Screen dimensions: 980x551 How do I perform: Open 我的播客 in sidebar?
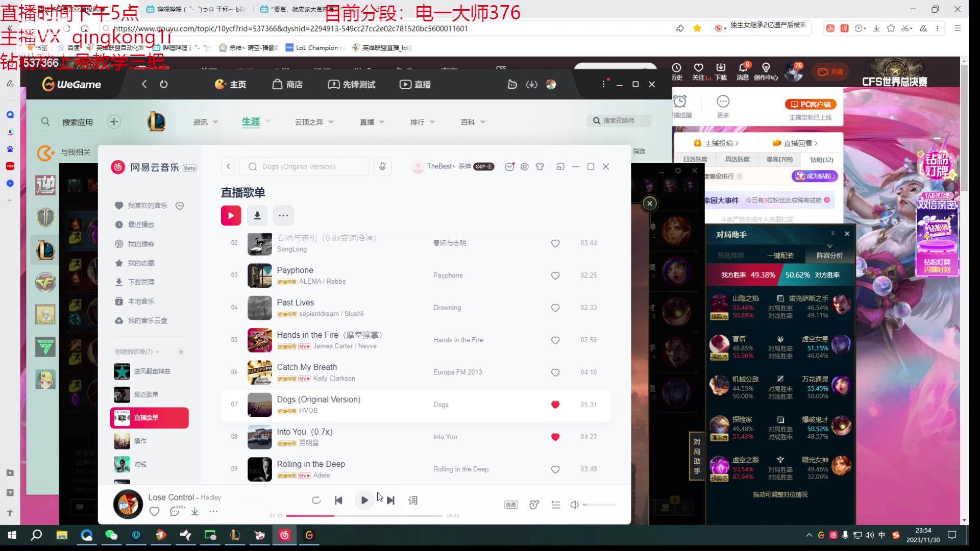[141, 244]
